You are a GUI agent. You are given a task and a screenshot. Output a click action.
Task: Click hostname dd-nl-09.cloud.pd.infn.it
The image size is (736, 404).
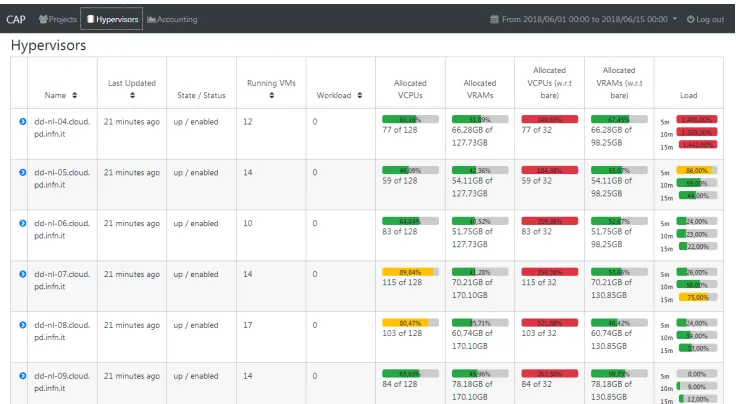62,382
